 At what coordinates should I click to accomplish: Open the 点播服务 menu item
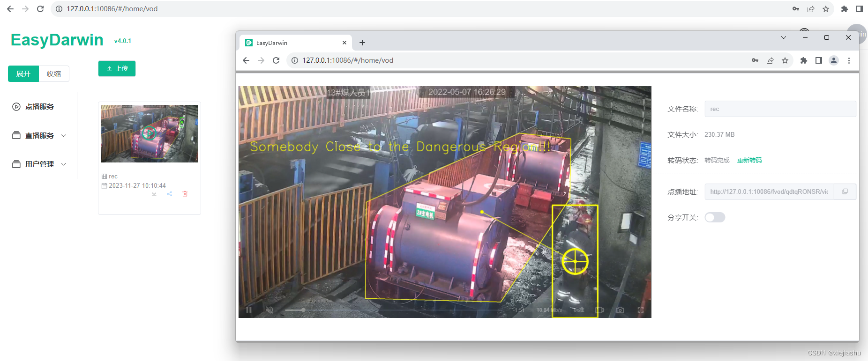[x=39, y=107]
